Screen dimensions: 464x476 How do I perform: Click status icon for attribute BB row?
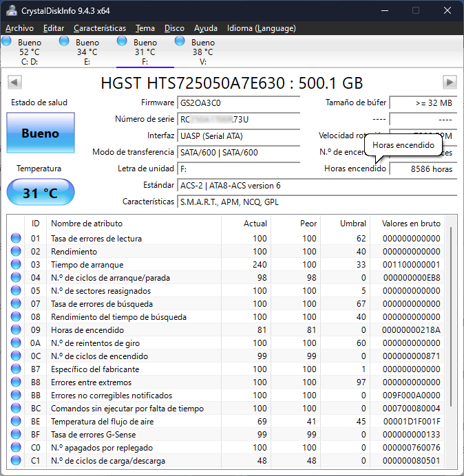point(16,395)
